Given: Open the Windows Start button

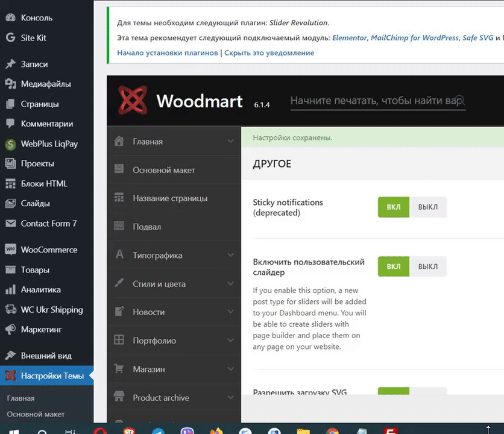Looking at the screenshot, I should (x=14, y=431).
